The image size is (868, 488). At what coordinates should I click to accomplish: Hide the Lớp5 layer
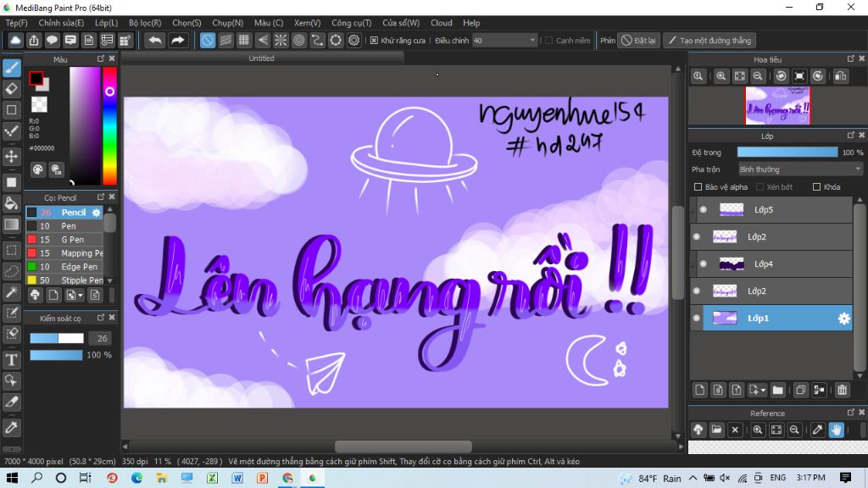(x=703, y=210)
